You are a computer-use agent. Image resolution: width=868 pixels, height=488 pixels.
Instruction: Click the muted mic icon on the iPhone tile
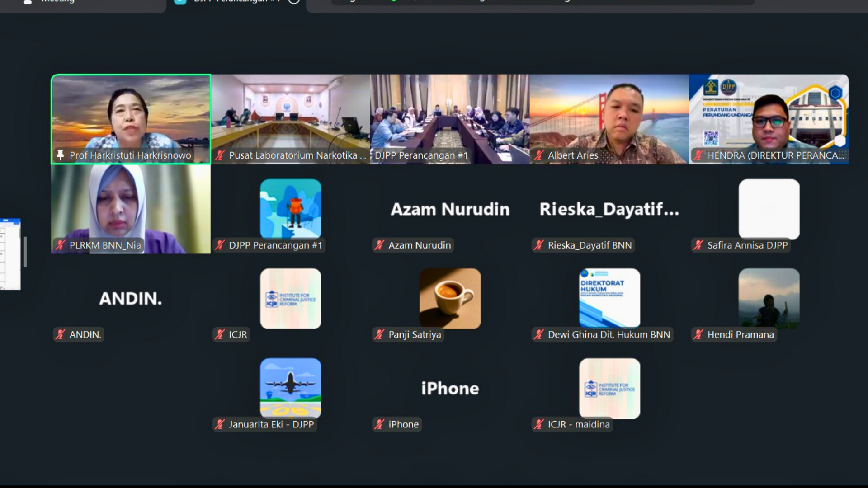(379, 424)
